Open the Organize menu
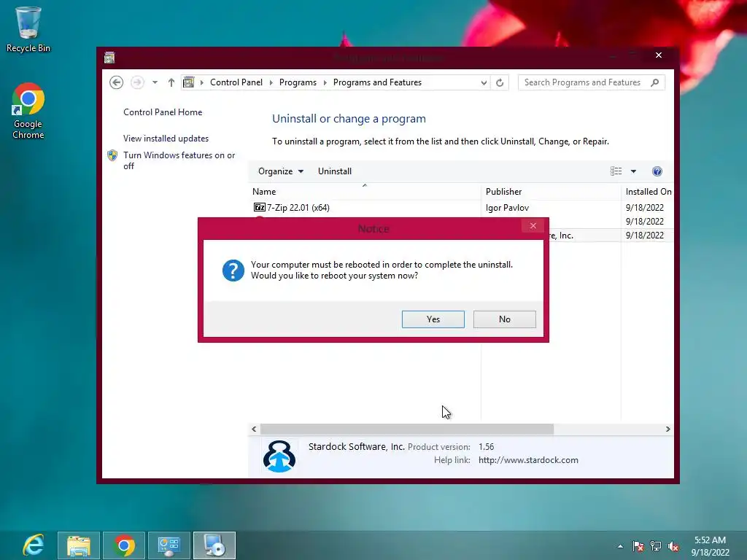Screen dimensions: 747x560 [281, 171]
